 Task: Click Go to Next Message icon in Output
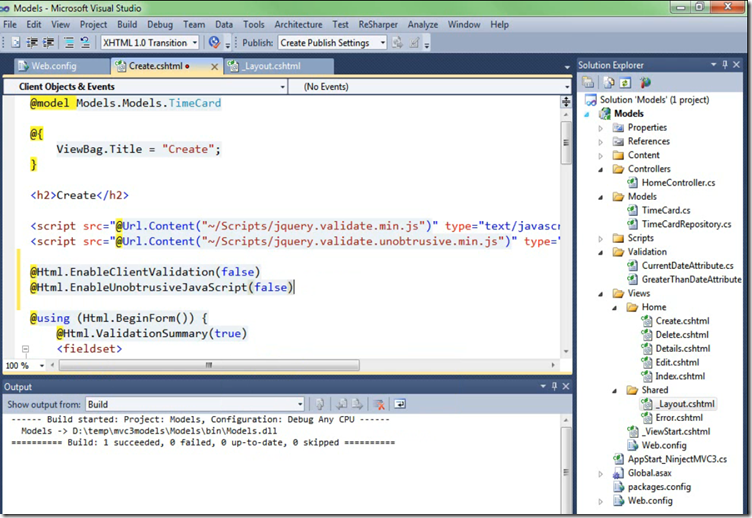coord(357,404)
